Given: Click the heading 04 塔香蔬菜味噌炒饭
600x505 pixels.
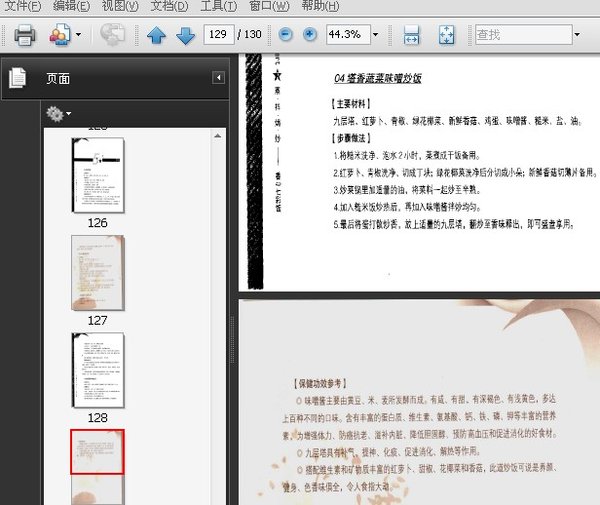Looking at the screenshot, I should (378, 78).
